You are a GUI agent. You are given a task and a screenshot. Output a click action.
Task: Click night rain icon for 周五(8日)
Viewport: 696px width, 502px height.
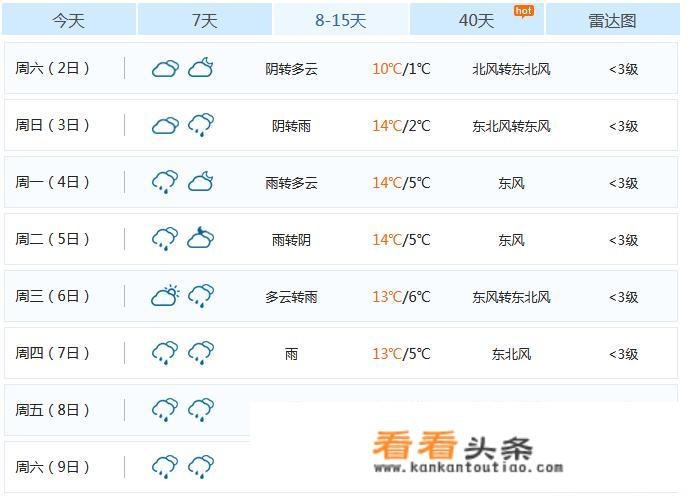pos(201,410)
